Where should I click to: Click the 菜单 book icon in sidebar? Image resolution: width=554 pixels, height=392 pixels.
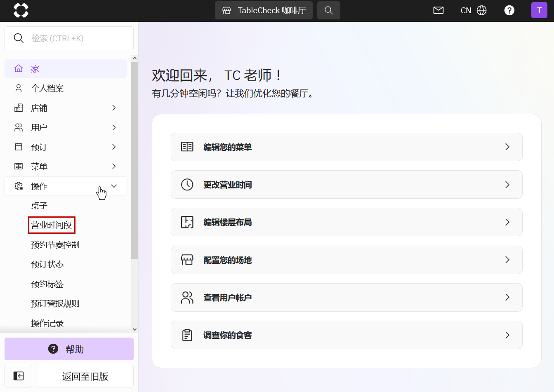[19, 166]
